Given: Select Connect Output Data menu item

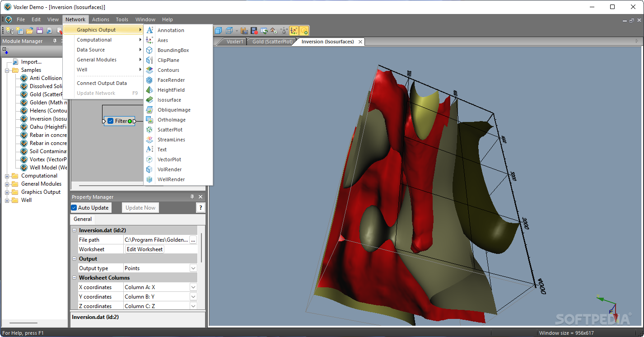Looking at the screenshot, I should click(x=103, y=83).
